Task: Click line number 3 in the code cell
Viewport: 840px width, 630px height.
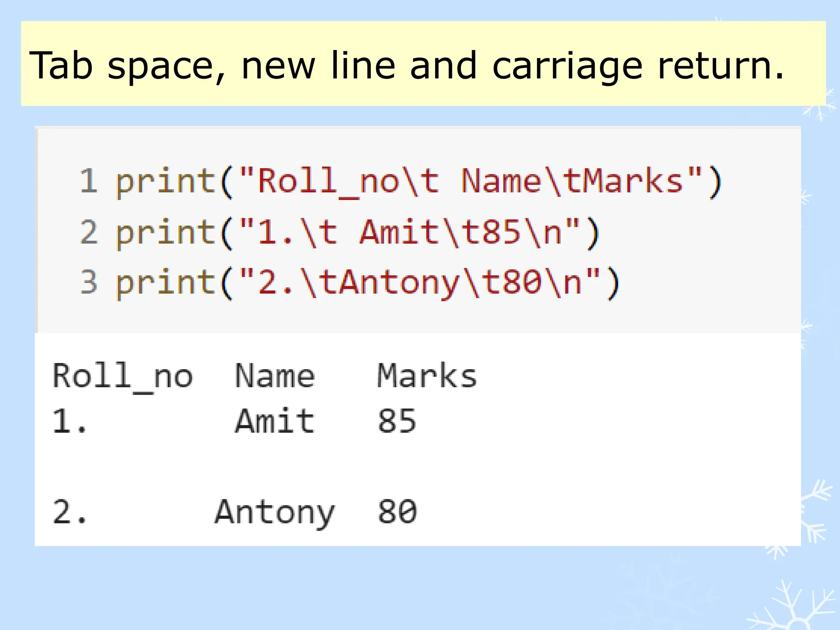Action: (89, 282)
